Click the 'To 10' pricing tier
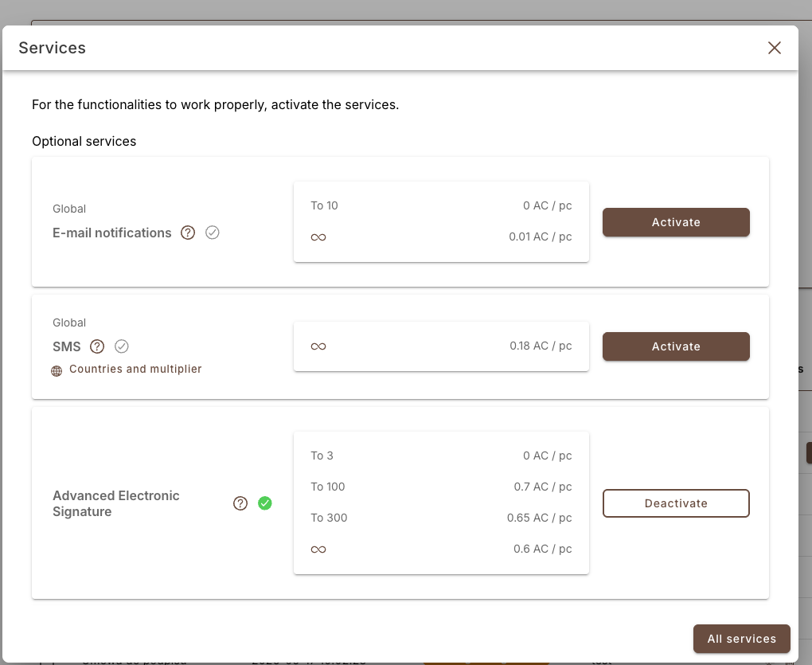This screenshot has width=812, height=665. [324, 205]
